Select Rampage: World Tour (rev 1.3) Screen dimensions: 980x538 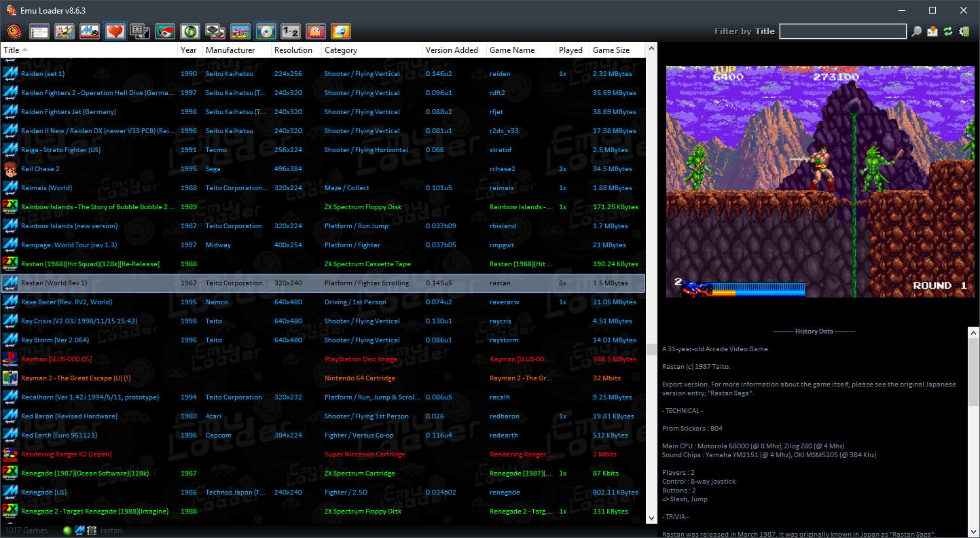pos(323,245)
